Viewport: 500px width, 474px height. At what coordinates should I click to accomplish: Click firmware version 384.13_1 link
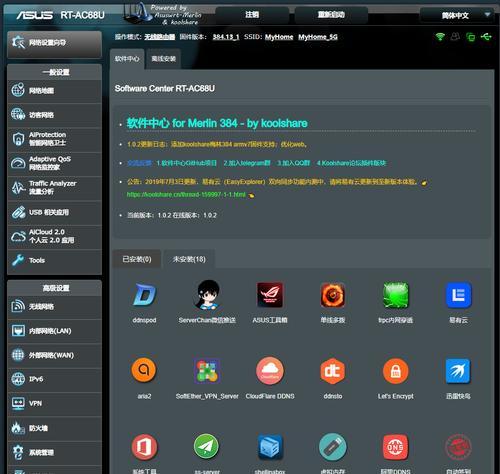226,37
